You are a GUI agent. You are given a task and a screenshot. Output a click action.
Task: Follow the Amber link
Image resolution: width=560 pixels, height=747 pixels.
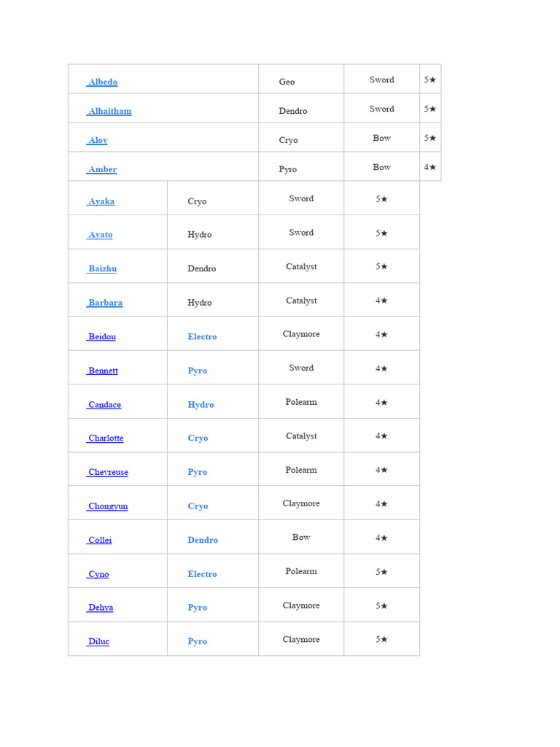coord(102,170)
